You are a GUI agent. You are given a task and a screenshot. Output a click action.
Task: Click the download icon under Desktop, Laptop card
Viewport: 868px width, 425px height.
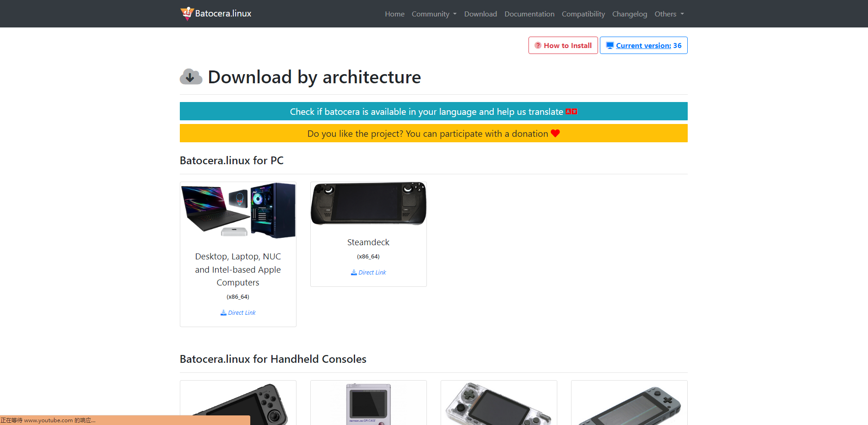click(x=223, y=312)
